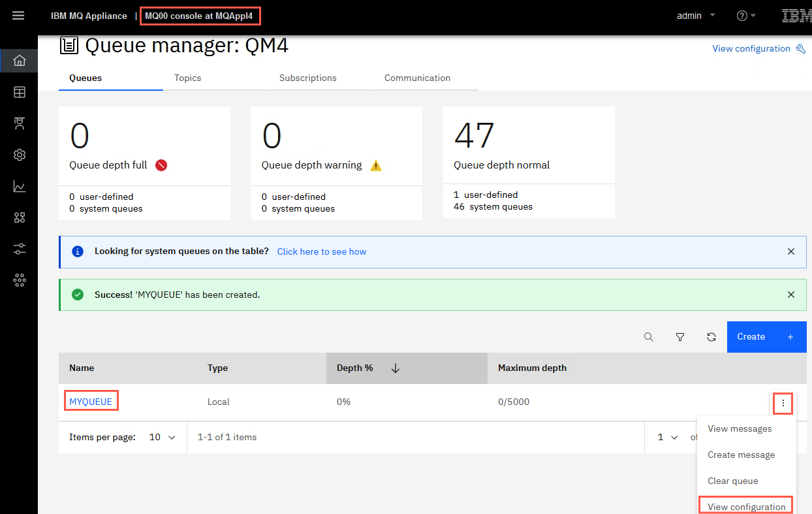Sort by Depth % arrow
The height and width of the screenshot is (514, 812).
coord(395,368)
